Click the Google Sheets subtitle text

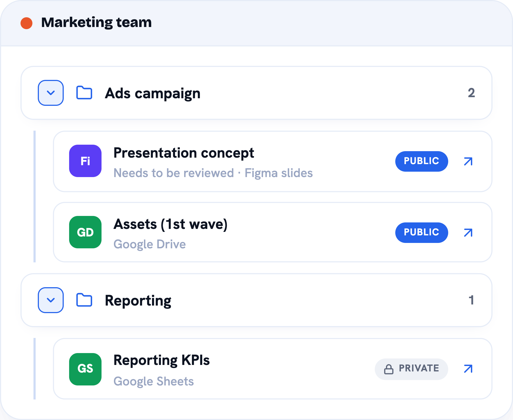(x=154, y=382)
